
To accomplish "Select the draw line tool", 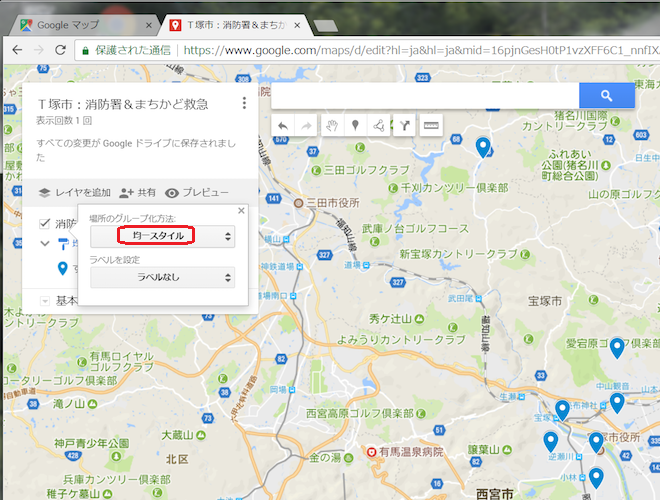I will click(378, 125).
